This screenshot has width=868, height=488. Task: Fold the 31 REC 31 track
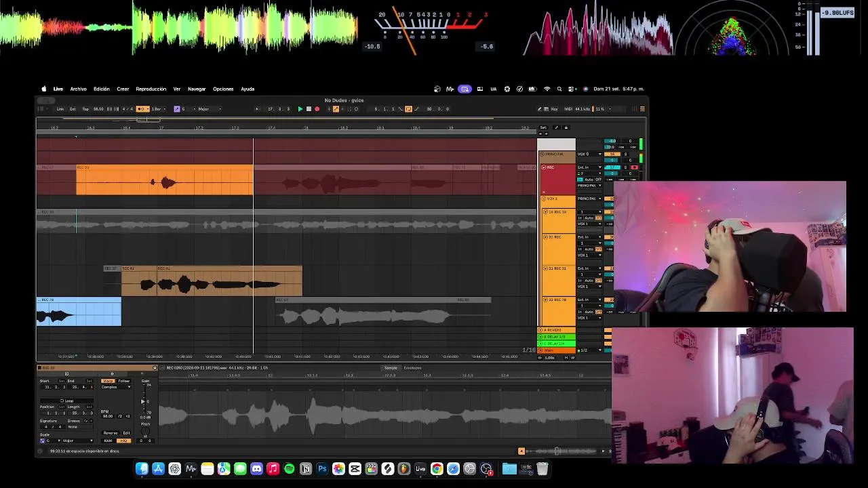click(545, 268)
